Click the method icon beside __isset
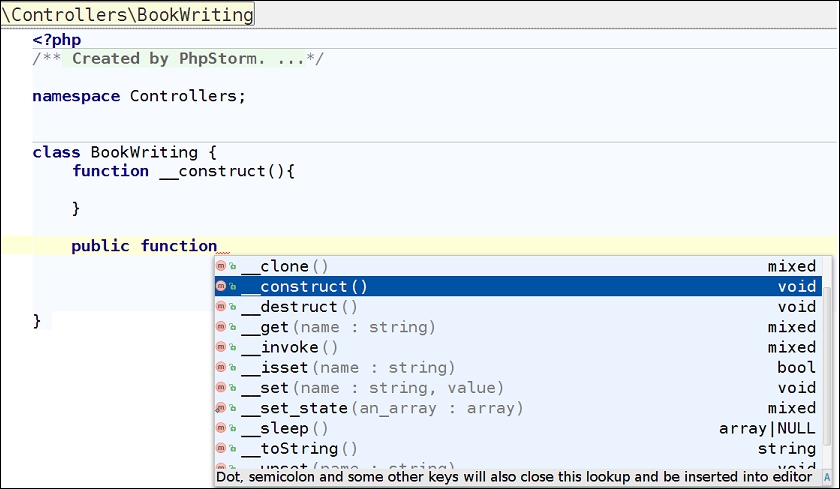 [222, 368]
